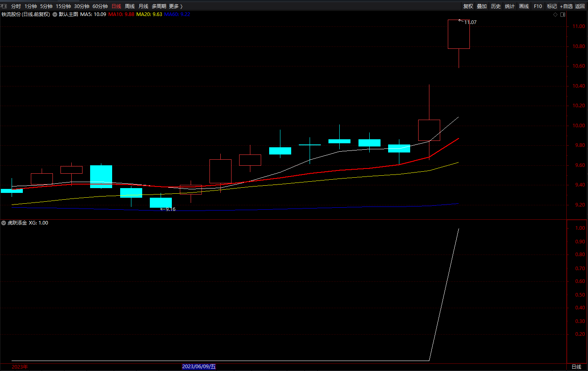Switch to the 分时 tab
The height and width of the screenshot is (371, 588).
click(x=16, y=6)
